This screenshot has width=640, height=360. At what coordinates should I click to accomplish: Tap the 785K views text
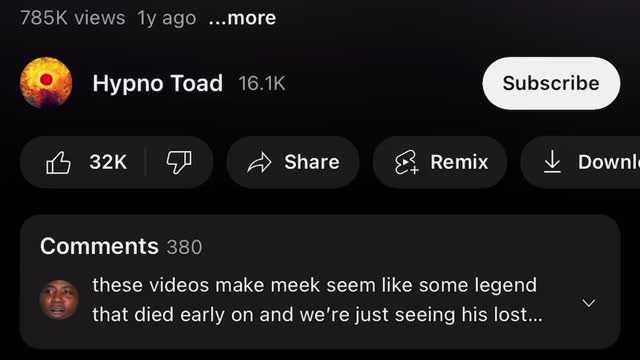72,18
